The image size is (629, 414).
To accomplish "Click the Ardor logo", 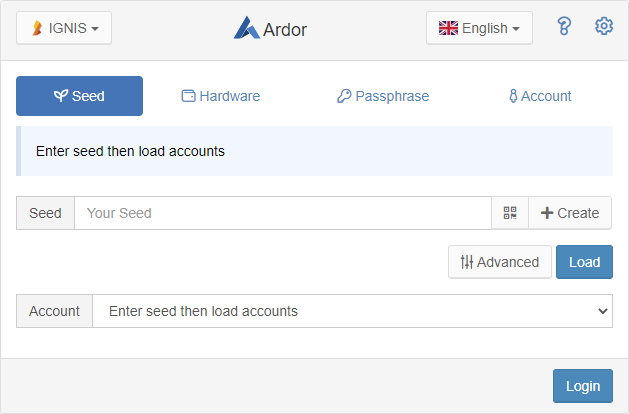I will pos(270,28).
